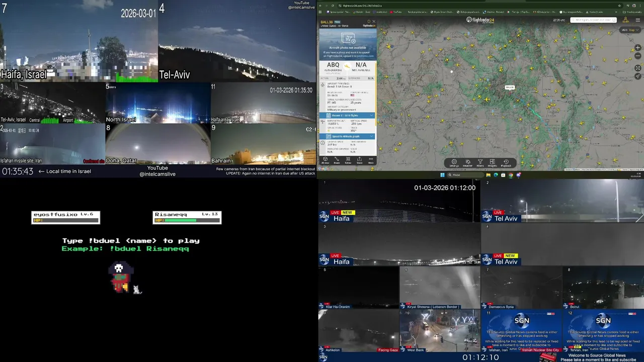Select the SGN Kiryat Shmona camera feed
The image size is (644, 362).
coord(440,288)
